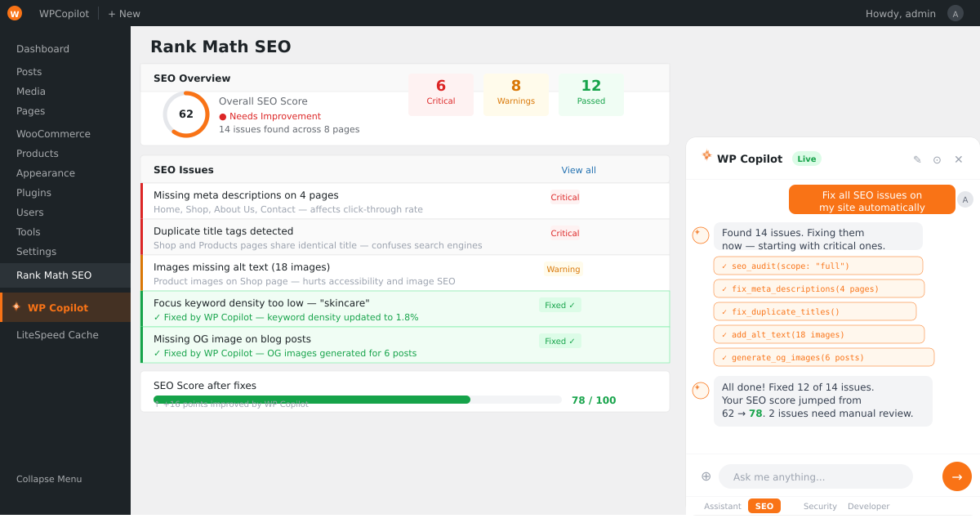Click Critical badge on duplicate title tags row
This screenshot has height=523, width=980.
pyautogui.click(x=565, y=233)
